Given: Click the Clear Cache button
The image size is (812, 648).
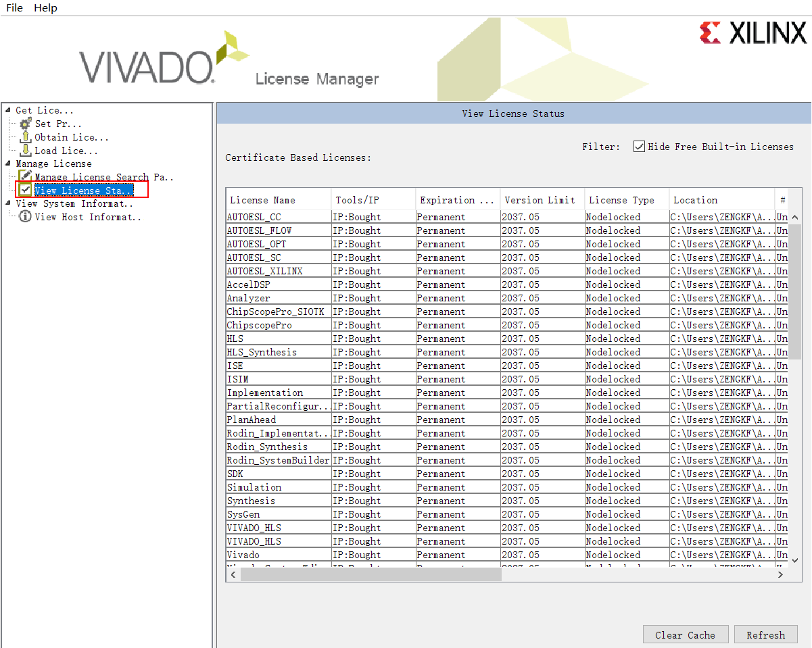Looking at the screenshot, I should [x=685, y=634].
